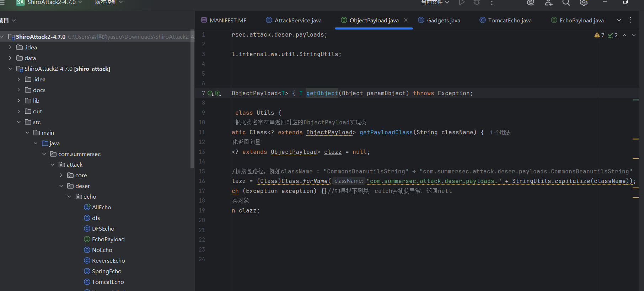Jump to previous highlighted problem arrow
The height and width of the screenshot is (291, 644).
coord(624,35)
